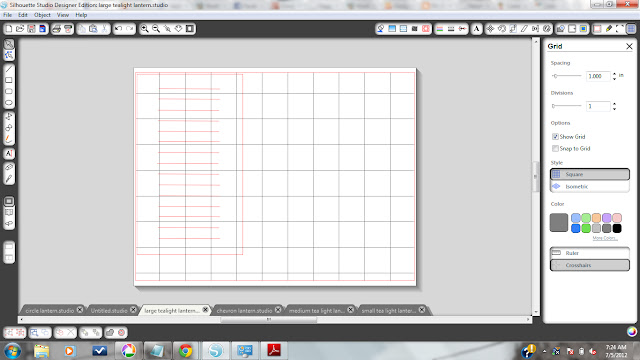Click the Spacing value input field
Screen dimensions: 640x360
click(598, 76)
